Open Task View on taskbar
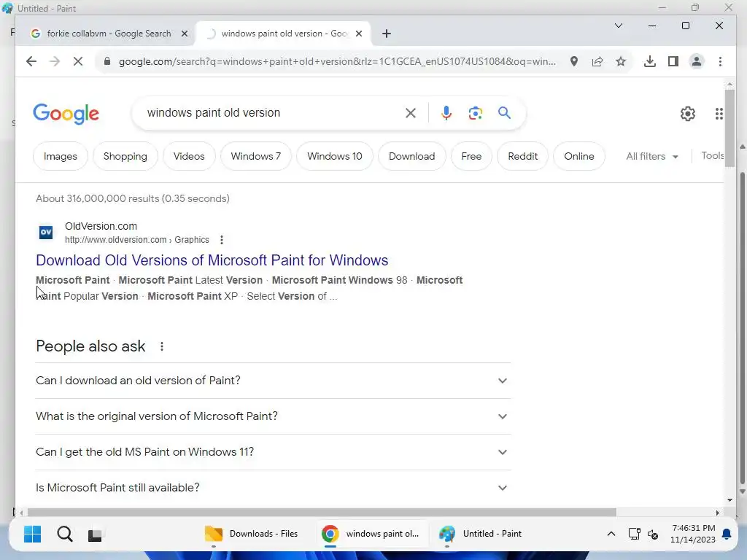Image resolution: width=747 pixels, height=560 pixels. pos(95,534)
